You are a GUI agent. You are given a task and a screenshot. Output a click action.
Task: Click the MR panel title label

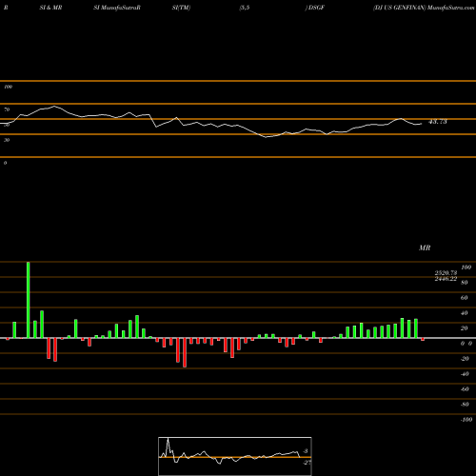425,248
